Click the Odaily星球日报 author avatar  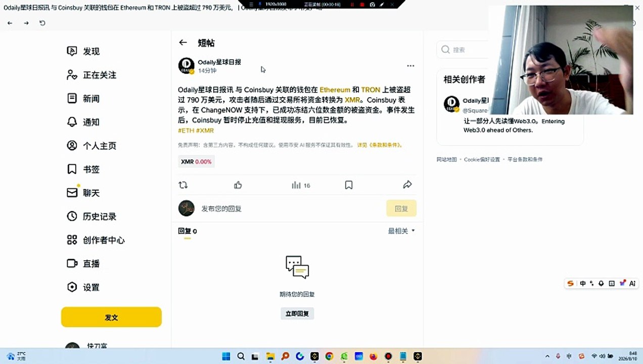[187, 66]
